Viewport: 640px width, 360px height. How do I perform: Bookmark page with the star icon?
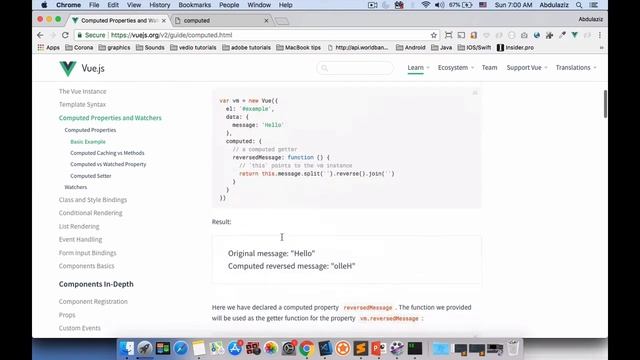433,35
